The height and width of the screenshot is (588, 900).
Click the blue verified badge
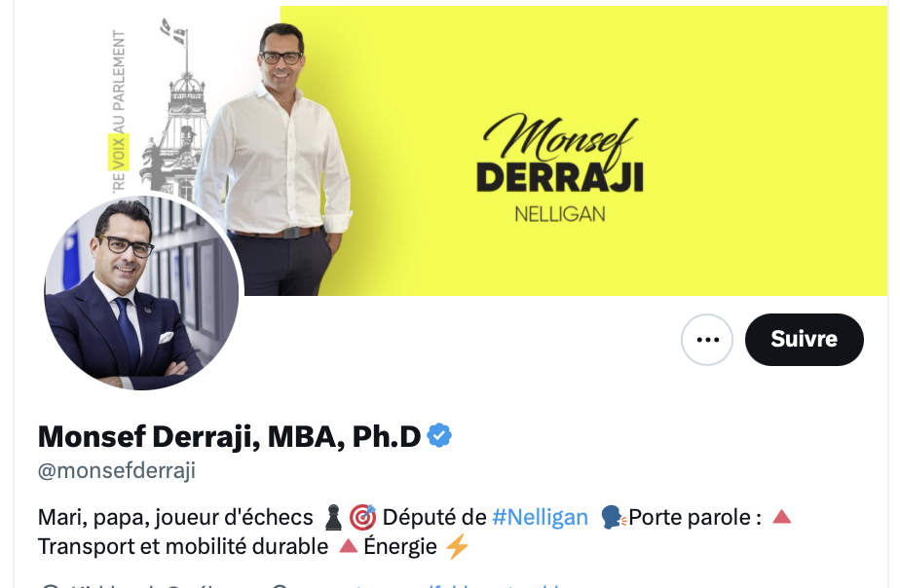coord(439,436)
